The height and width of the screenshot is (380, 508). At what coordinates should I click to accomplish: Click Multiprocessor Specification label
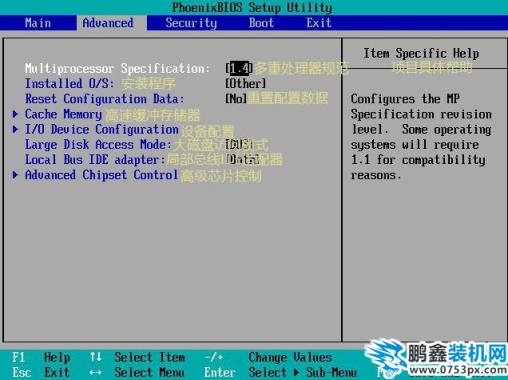pos(117,68)
